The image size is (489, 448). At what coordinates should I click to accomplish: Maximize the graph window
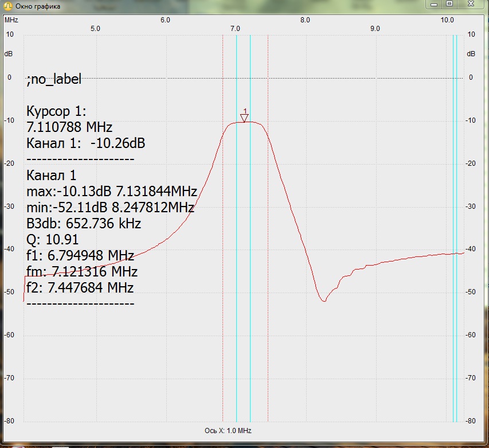(449, 4)
